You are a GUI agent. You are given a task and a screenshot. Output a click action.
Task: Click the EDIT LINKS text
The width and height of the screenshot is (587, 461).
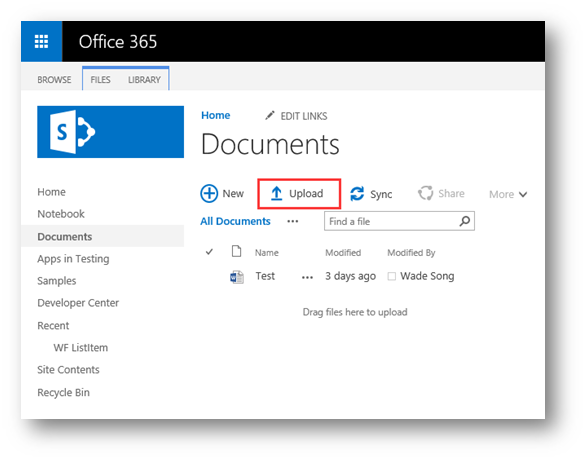tap(304, 116)
